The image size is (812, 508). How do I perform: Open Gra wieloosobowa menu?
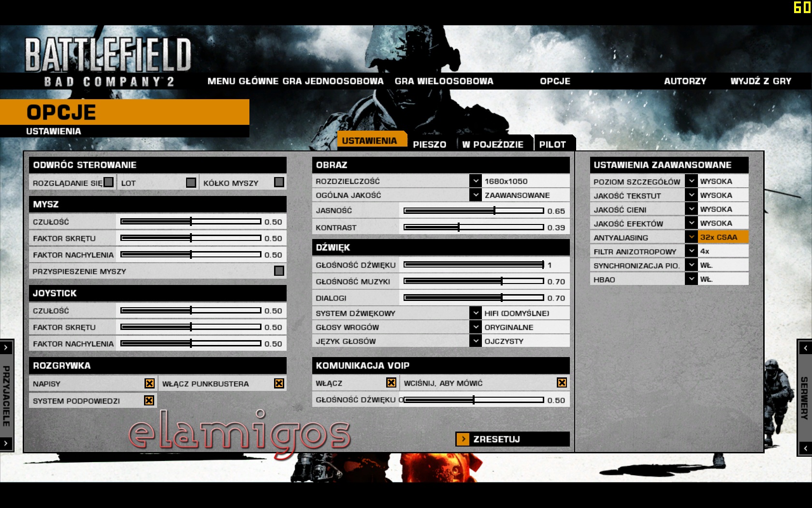(444, 81)
